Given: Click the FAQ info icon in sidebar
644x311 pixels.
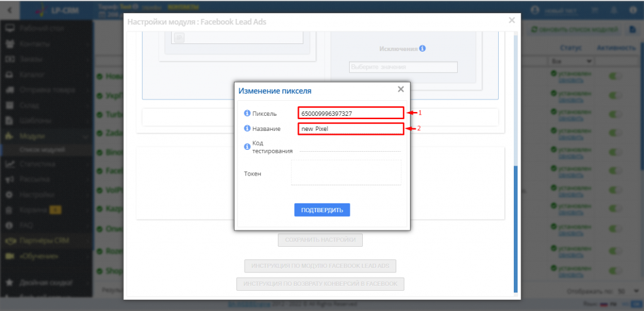Looking at the screenshot, I should click(x=10, y=225).
